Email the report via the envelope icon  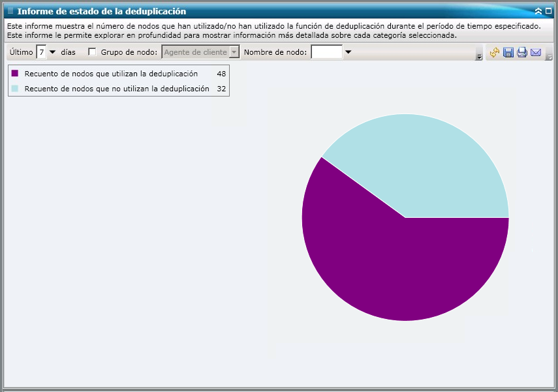tap(536, 52)
